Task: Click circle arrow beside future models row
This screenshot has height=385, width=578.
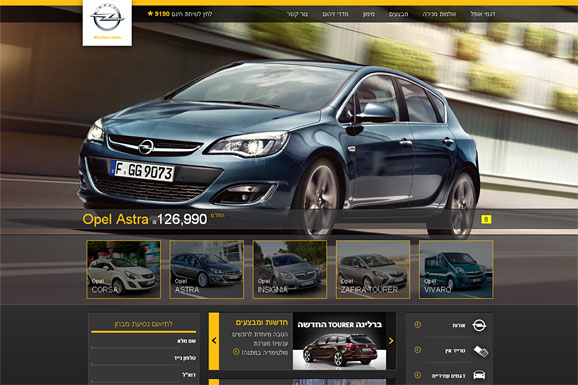Action: click(x=417, y=375)
